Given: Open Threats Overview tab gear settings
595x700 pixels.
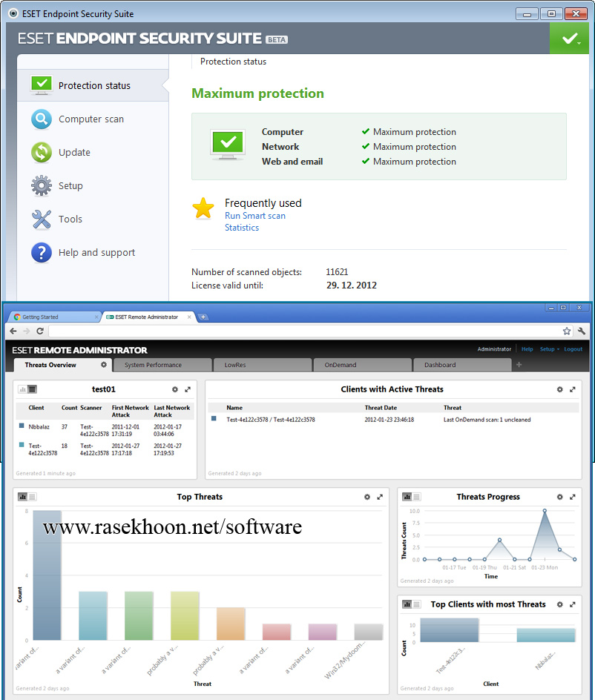Looking at the screenshot, I should [x=104, y=364].
